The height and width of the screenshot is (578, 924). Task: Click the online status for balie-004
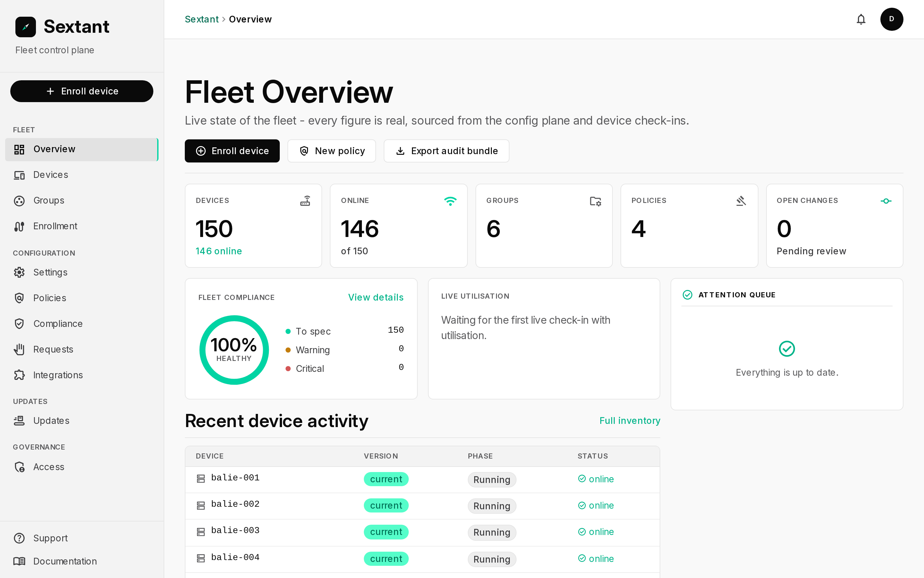point(596,558)
